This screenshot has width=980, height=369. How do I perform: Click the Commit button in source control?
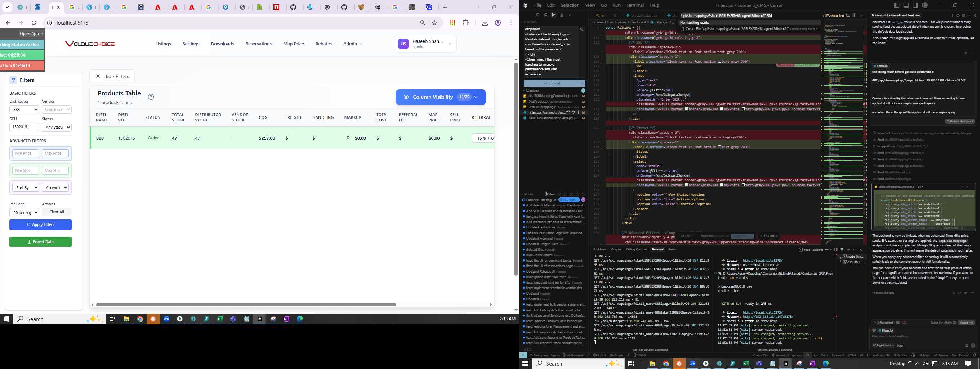tap(551, 83)
